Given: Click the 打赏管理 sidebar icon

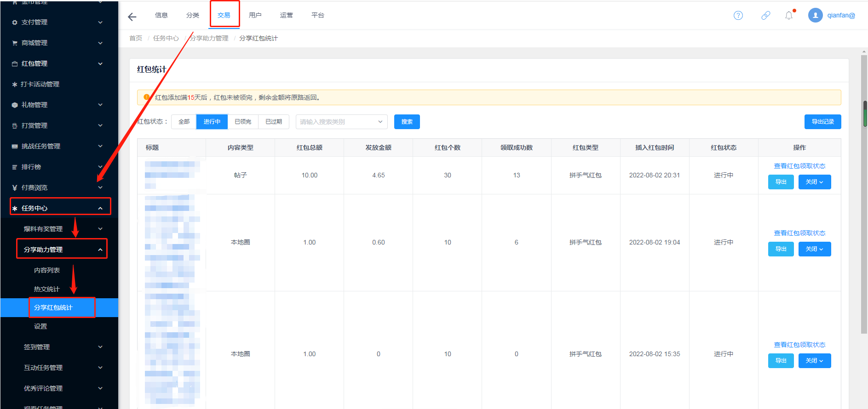Looking at the screenshot, I should pyautogui.click(x=15, y=126).
